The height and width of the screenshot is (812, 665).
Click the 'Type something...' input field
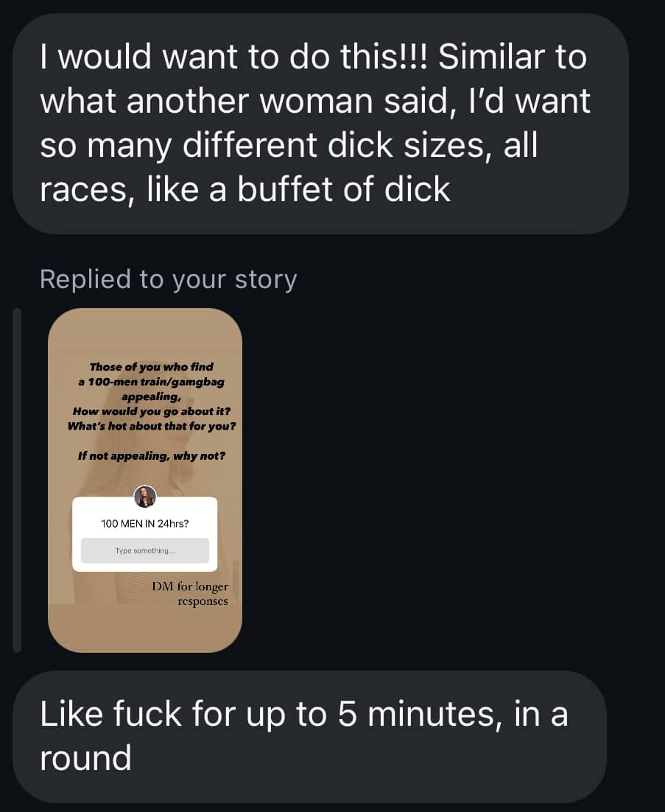(145, 550)
